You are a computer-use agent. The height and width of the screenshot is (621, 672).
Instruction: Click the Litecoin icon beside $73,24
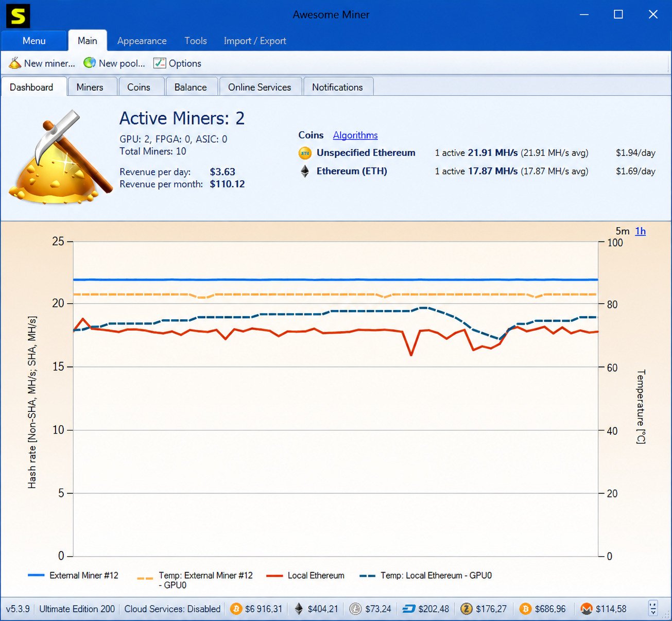[x=355, y=609]
